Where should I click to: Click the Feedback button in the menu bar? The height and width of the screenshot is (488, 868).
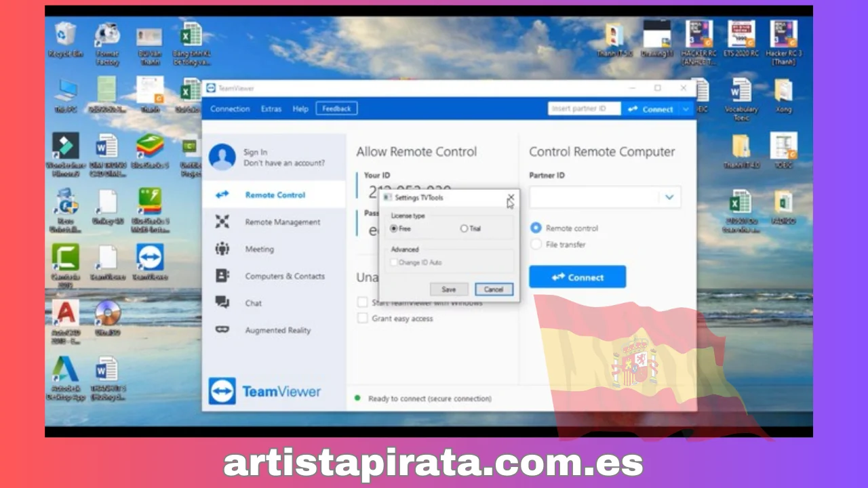point(336,108)
